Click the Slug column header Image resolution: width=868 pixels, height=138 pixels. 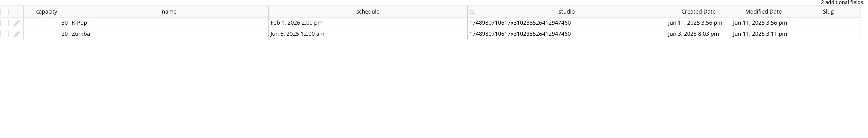[x=828, y=12]
